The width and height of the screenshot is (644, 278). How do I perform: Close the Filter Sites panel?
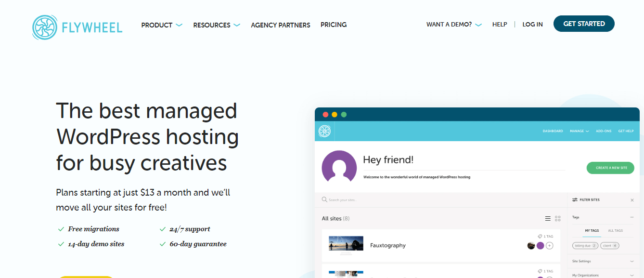tap(632, 200)
